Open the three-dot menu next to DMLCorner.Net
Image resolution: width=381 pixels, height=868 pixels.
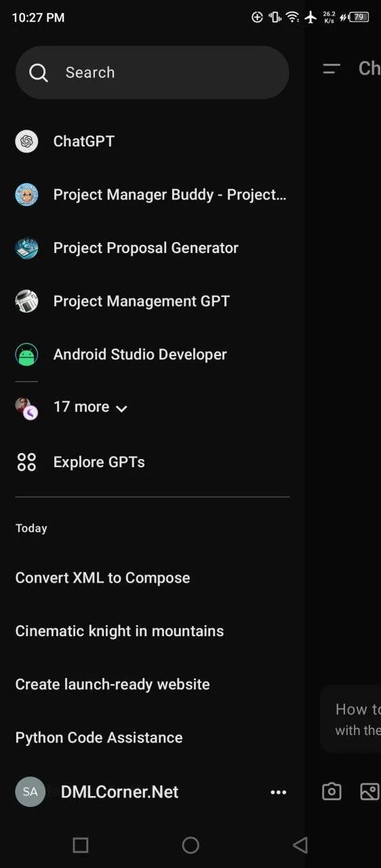[279, 792]
